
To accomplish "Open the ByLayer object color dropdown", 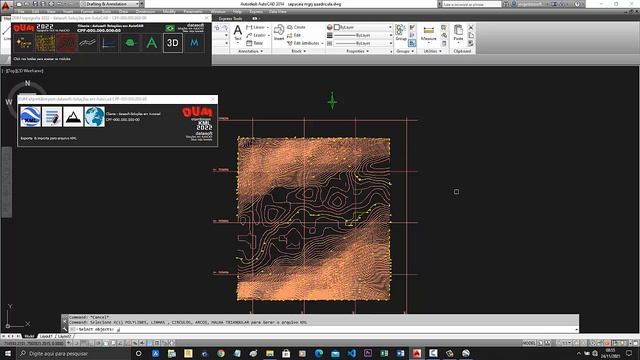I will click(x=363, y=27).
